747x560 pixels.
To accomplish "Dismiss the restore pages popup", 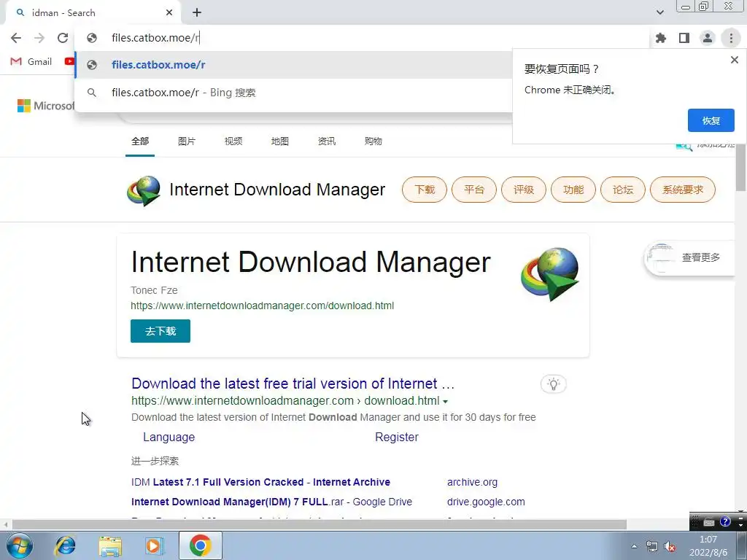I will coord(734,60).
